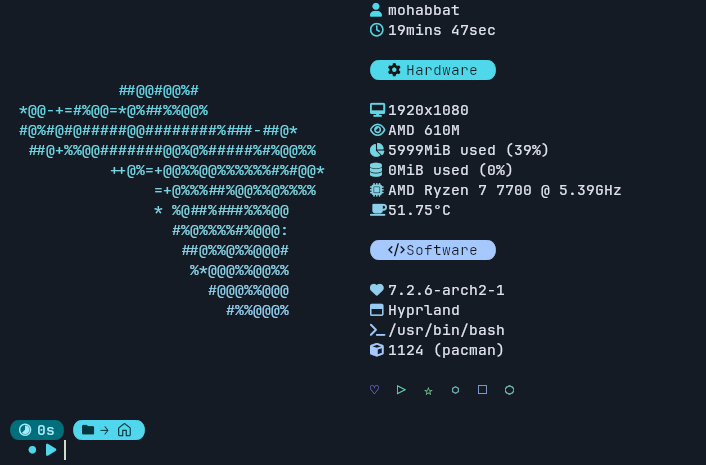The width and height of the screenshot is (706, 465).
Task: Click the monitor icon beside 1920x1080
Action: [x=377, y=110]
